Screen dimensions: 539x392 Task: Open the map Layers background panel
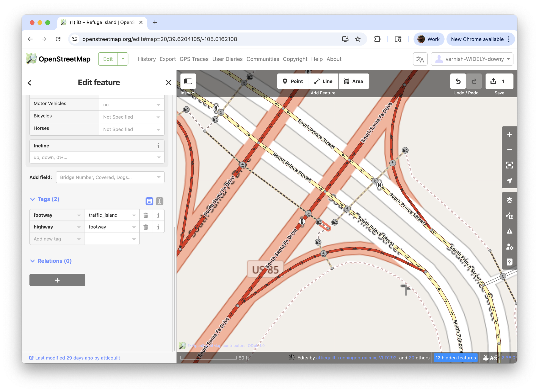pyautogui.click(x=509, y=200)
